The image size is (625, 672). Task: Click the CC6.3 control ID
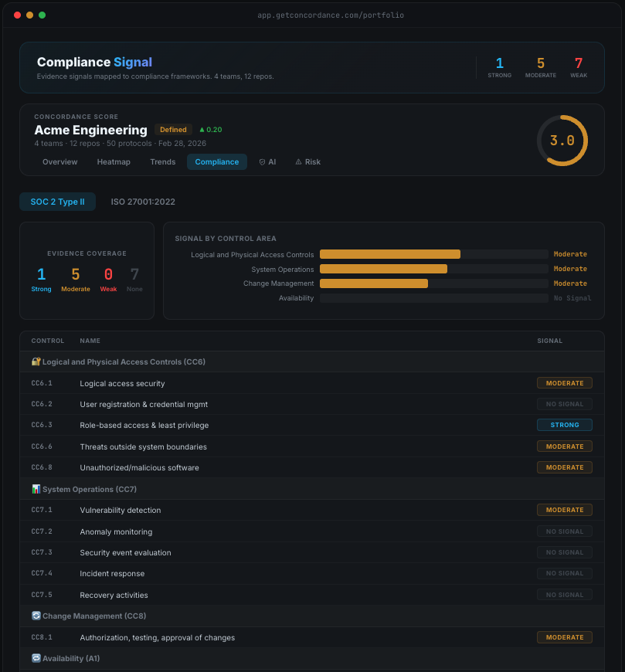42,425
